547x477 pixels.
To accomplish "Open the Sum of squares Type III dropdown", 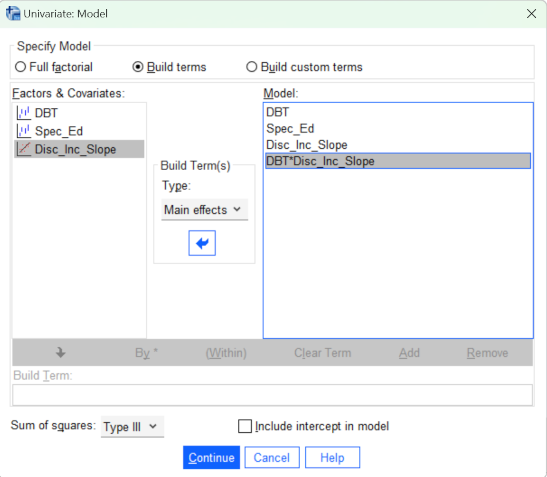I will pyautogui.click(x=132, y=426).
